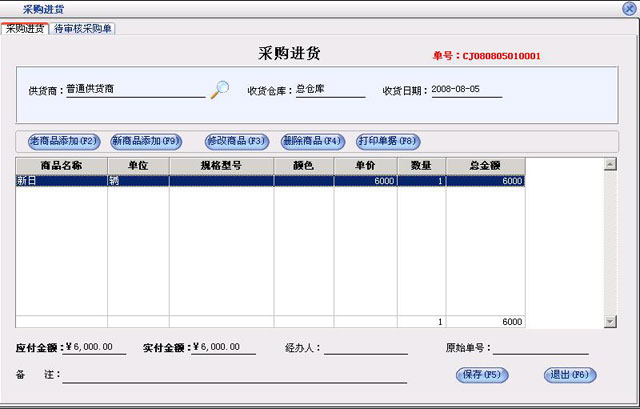Click the 供货商 input field
Image resolution: width=640 pixels, height=409 pixels.
click(x=134, y=90)
